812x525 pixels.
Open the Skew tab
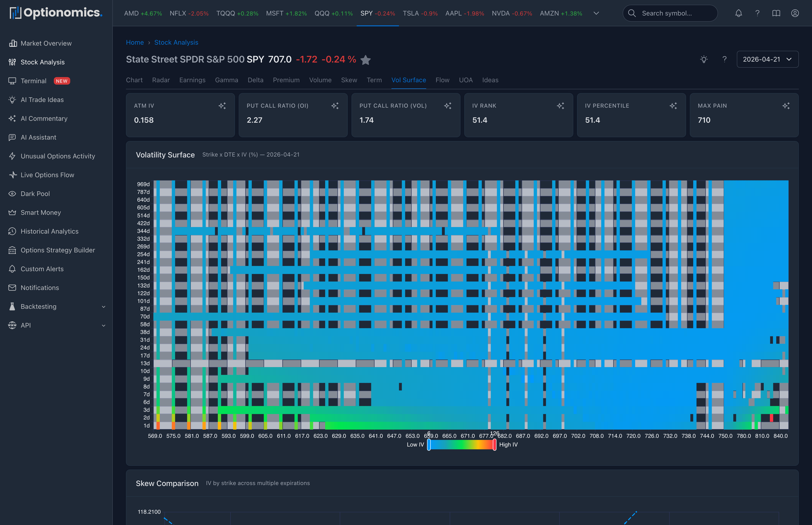coord(349,80)
